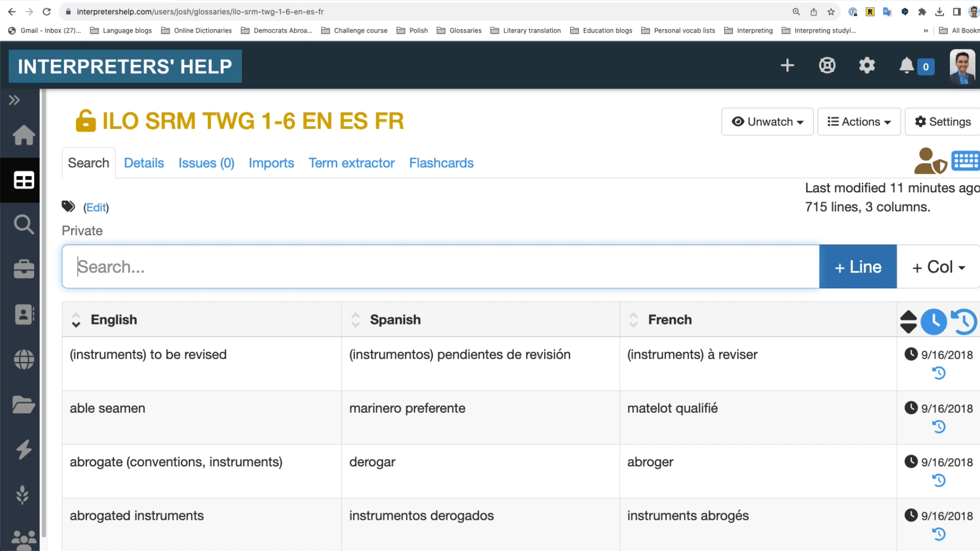This screenshot has height=551, width=980.
Task: Open the Actions dropdown
Action: click(859, 121)
